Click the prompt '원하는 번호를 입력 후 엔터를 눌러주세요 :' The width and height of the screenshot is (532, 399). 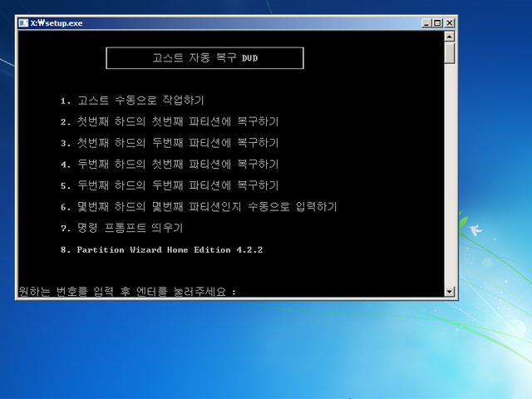(x=127, y=292)
